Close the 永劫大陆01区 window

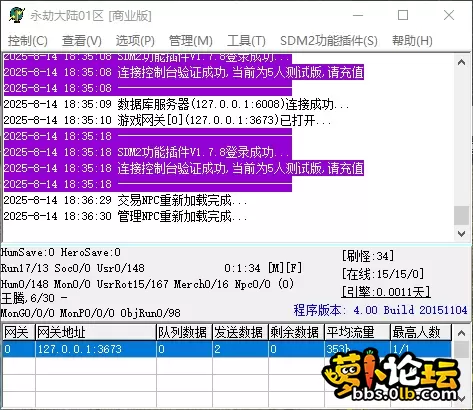click(x=449, y=15)
